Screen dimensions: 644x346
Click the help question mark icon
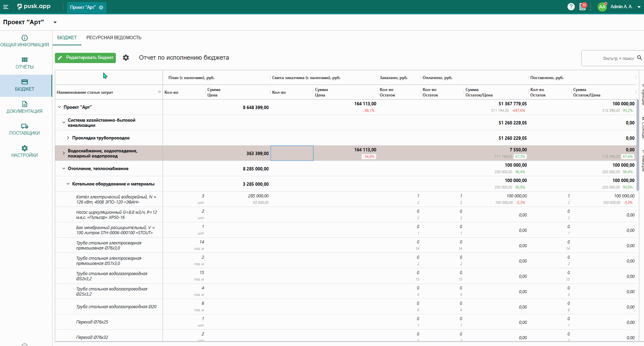click(571, 7)
